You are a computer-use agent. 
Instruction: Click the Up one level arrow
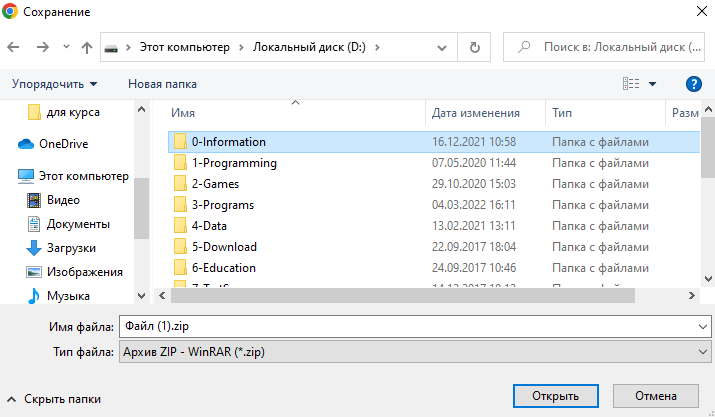(87, 47)
